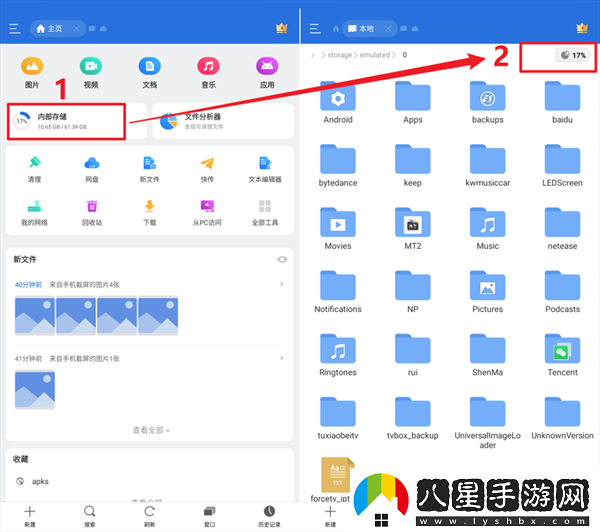The image size is (600, 532).
Task: Open the LEDScreen folder
Action: 562,166
